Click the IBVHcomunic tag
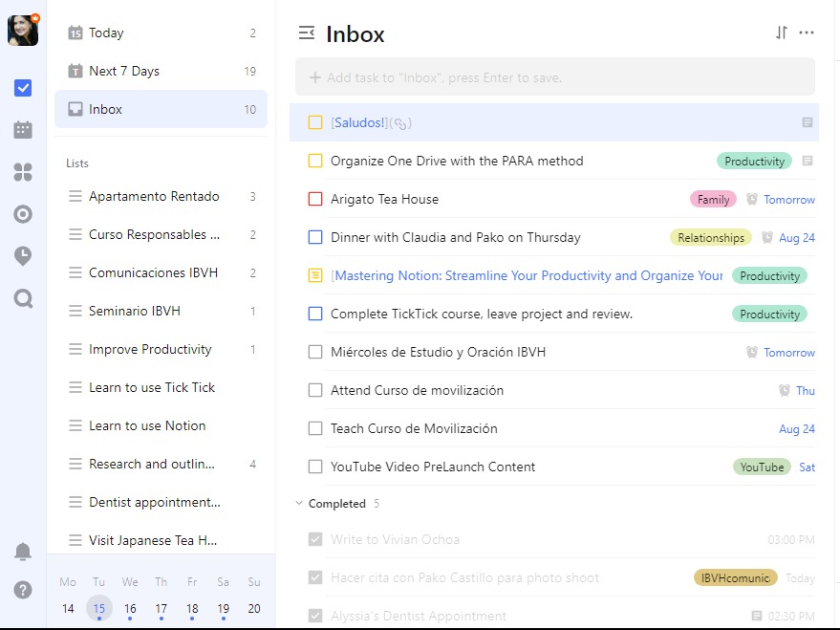Image resolution: width=840 pixels, height=630 pixels. pos(736,577)
